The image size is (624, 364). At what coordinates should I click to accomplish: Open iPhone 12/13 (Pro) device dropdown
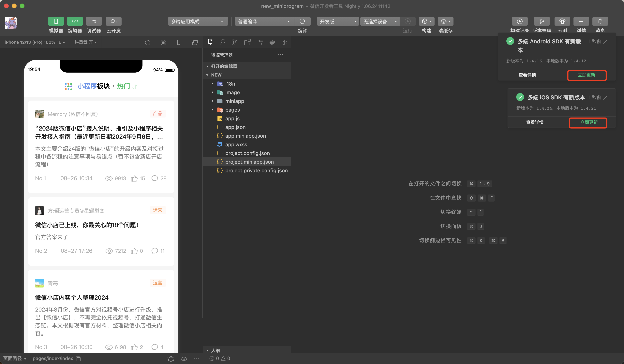(35, 42)
